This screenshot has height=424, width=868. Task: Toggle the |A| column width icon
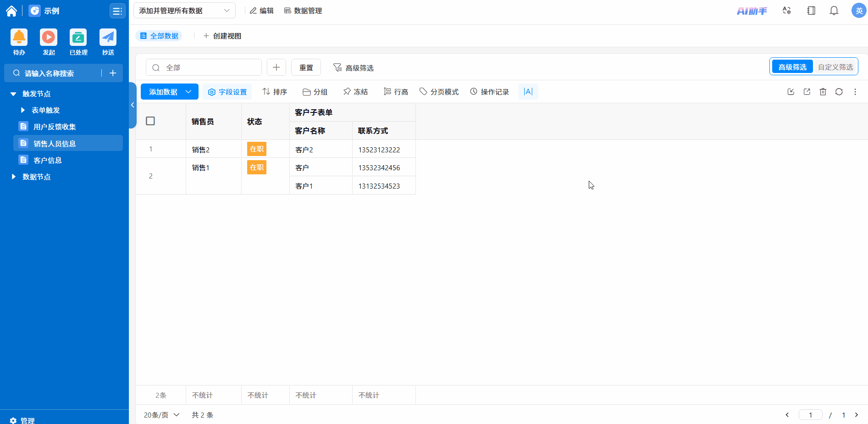[528, 92]
